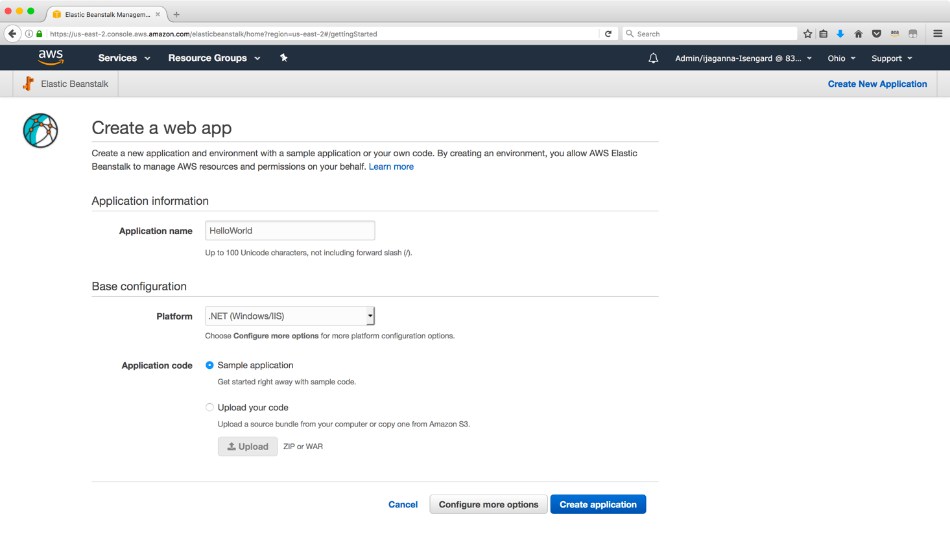Click the Elastic Beanstalk service icon
The width and height of the screenshot is (950, 560).
point(28,84)
